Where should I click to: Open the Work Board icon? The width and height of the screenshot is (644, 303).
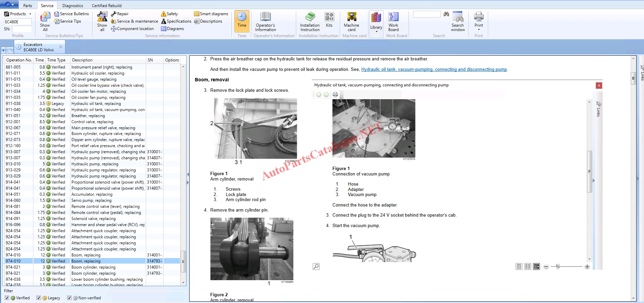(x=393, y=17)
